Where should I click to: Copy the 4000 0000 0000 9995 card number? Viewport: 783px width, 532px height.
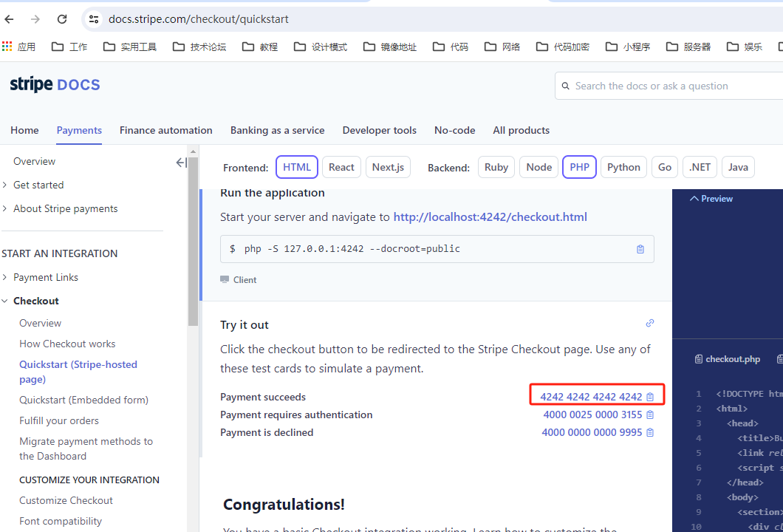coord(650,432)
